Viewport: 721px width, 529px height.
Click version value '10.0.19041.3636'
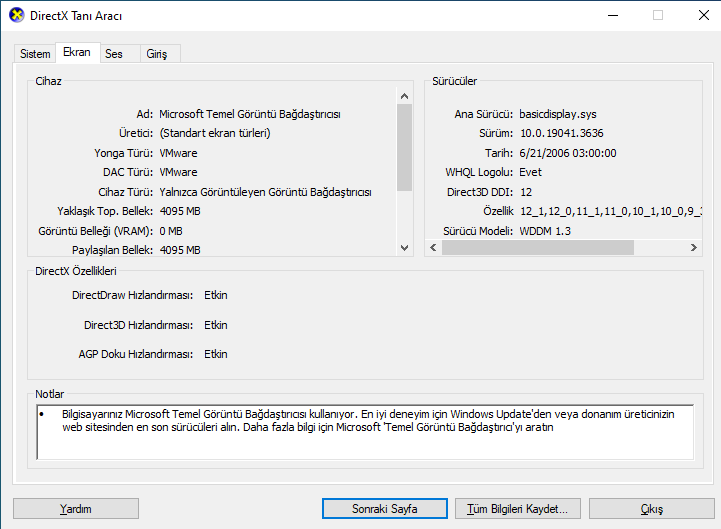pos(561,133)
